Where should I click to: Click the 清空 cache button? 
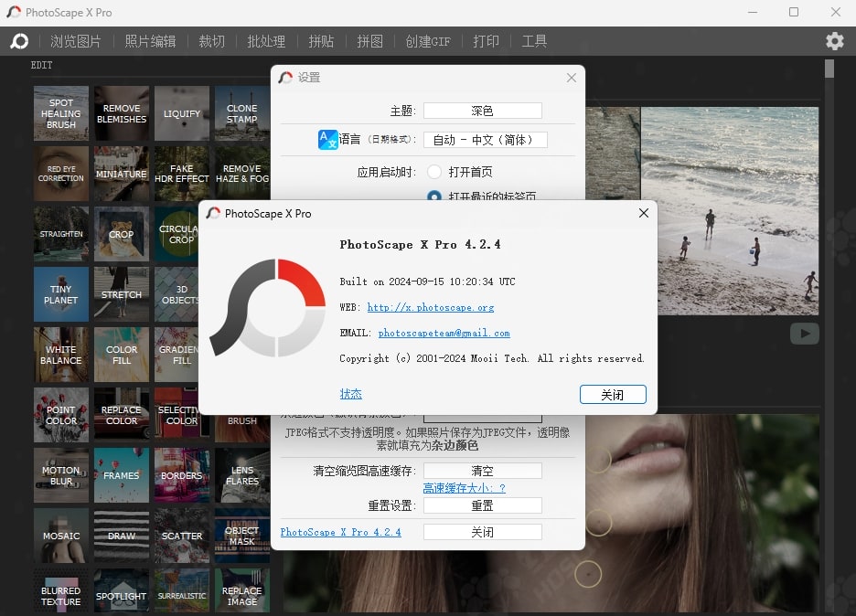[482, 471]
